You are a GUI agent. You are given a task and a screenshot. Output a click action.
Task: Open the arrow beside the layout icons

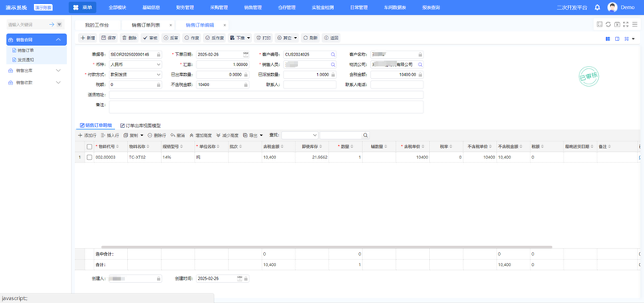click(634, 39)
